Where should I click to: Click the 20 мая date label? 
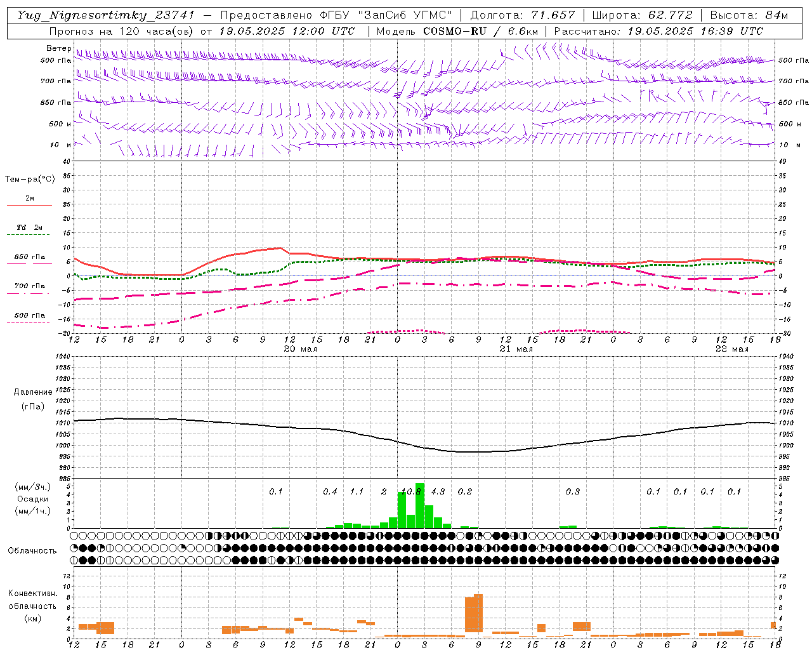(x=300, y=348)
